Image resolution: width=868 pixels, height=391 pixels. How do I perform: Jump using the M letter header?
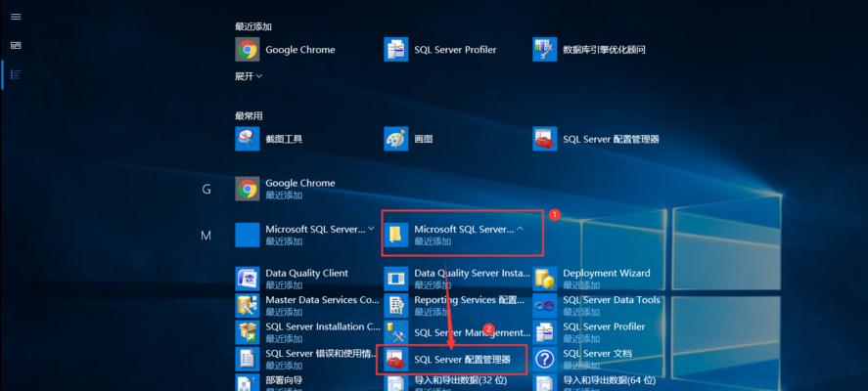pos(206,236)
